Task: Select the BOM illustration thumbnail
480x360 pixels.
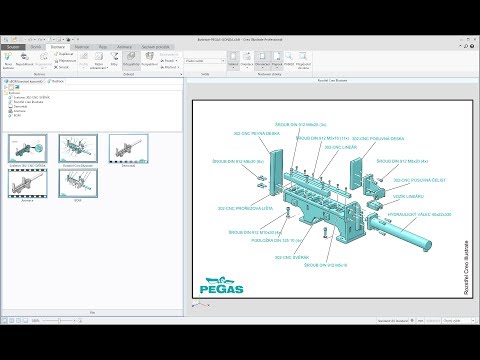Action: click(x=78, y=183)
